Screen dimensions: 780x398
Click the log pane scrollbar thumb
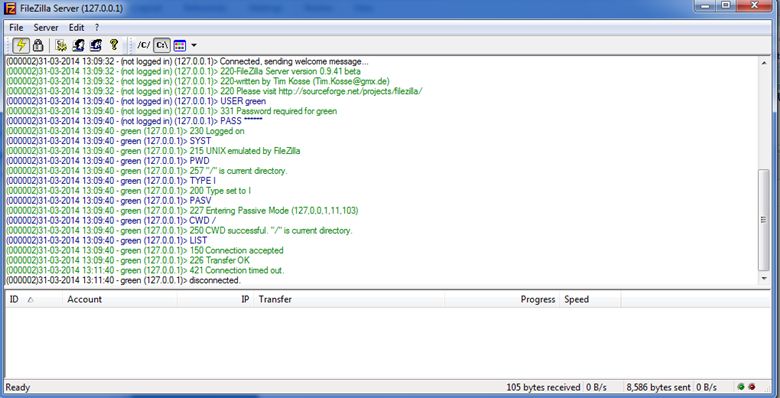(x=764, y=220)
